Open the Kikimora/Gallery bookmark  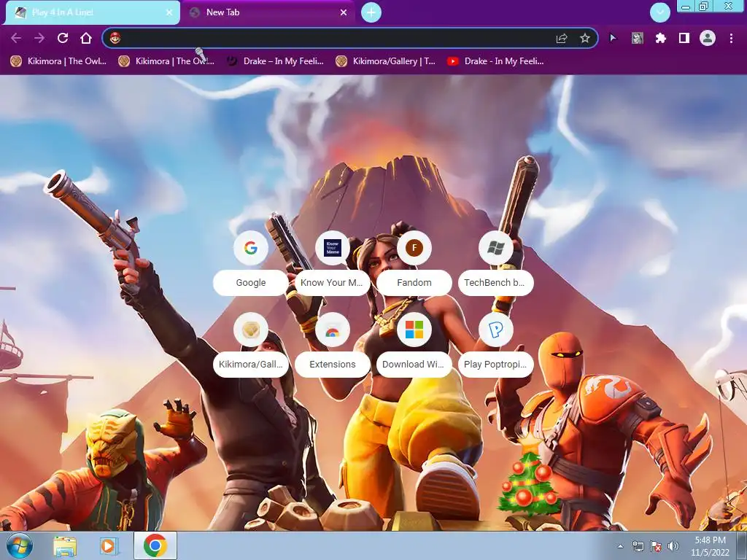(x=385, y=61)
